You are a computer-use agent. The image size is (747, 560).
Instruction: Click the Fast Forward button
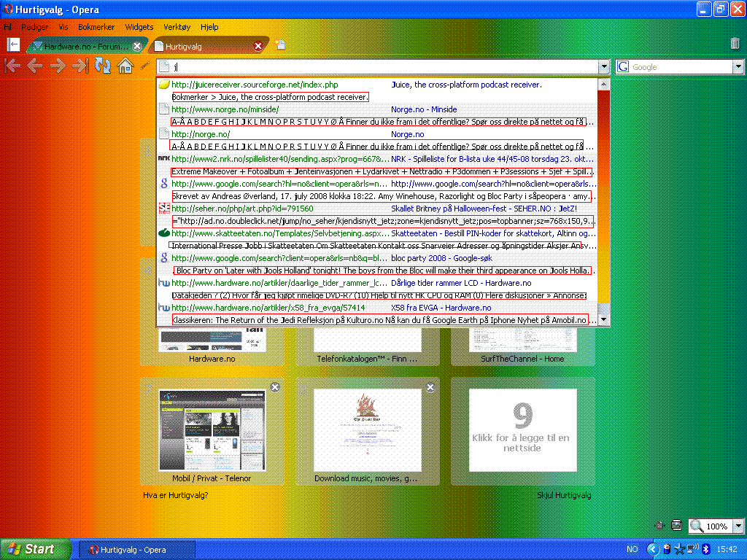tap(80, 66)
